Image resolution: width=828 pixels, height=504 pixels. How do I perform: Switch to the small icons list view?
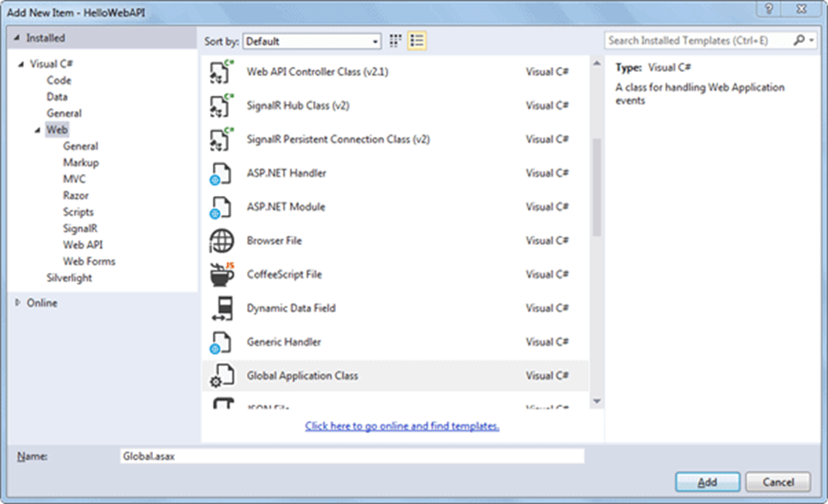417,40
